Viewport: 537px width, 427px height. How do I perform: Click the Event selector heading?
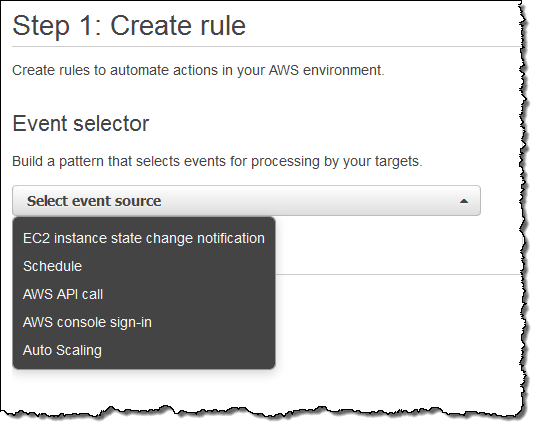tap(81, 123)
